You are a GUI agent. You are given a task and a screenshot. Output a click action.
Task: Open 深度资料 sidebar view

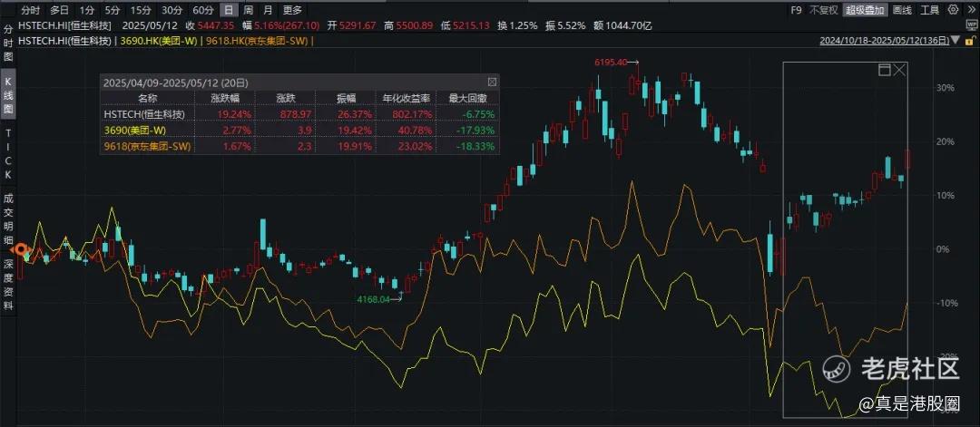[8, 283]
